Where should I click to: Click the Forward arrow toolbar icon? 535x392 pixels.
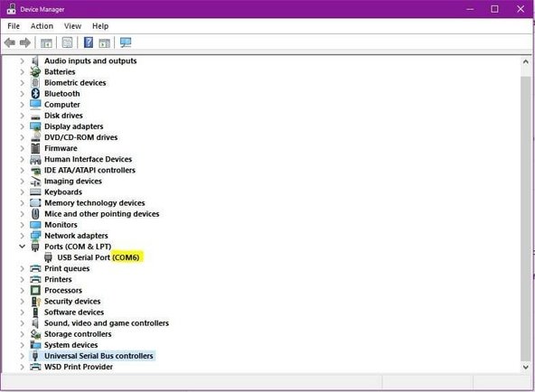25,42
